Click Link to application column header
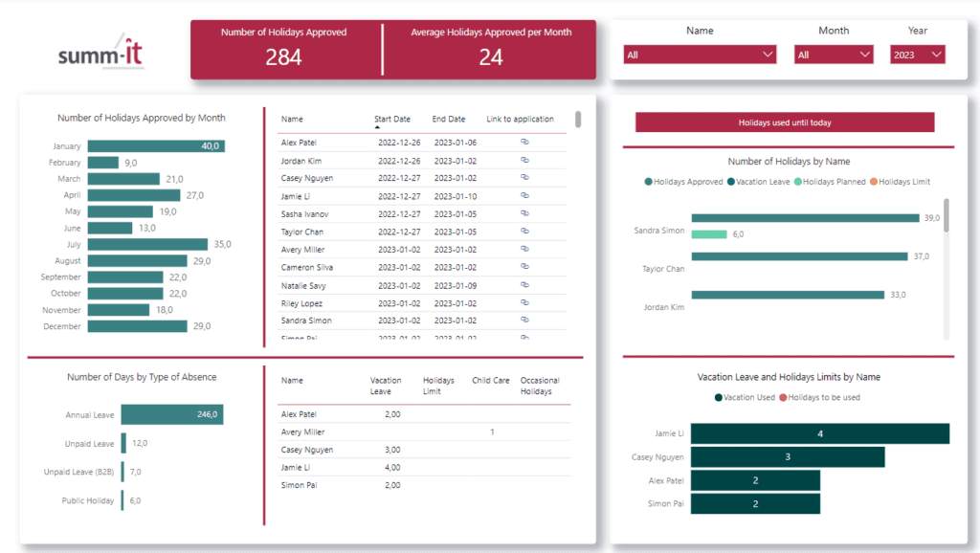The width and height of the screenshot is (980, 553). (x=520, y=119)
